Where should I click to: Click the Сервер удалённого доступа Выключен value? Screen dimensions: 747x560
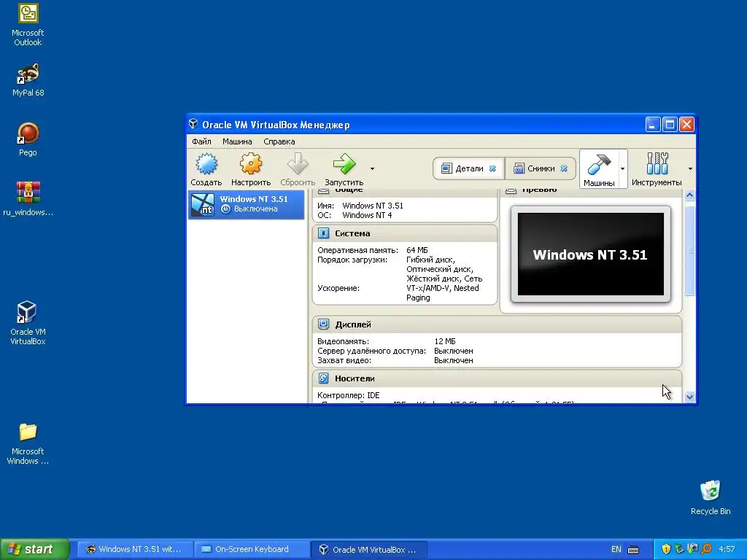click(x=453, y=351)
